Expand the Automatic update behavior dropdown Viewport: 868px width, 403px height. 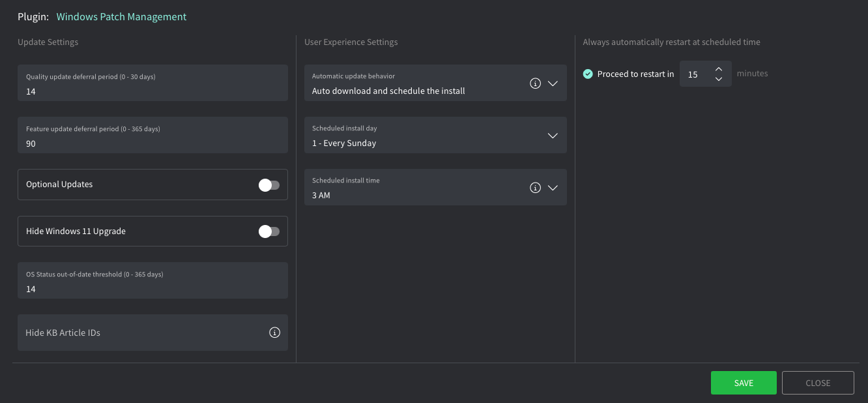tap(553, 83)
